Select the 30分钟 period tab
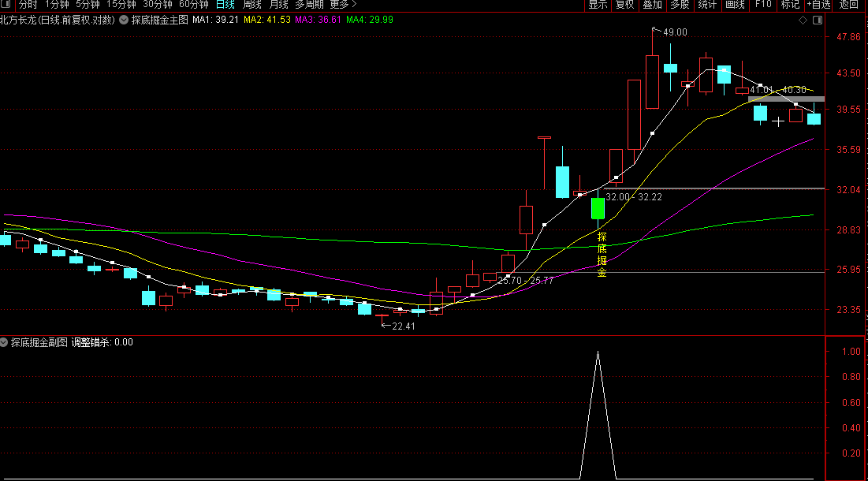 (x=157, y=5)
